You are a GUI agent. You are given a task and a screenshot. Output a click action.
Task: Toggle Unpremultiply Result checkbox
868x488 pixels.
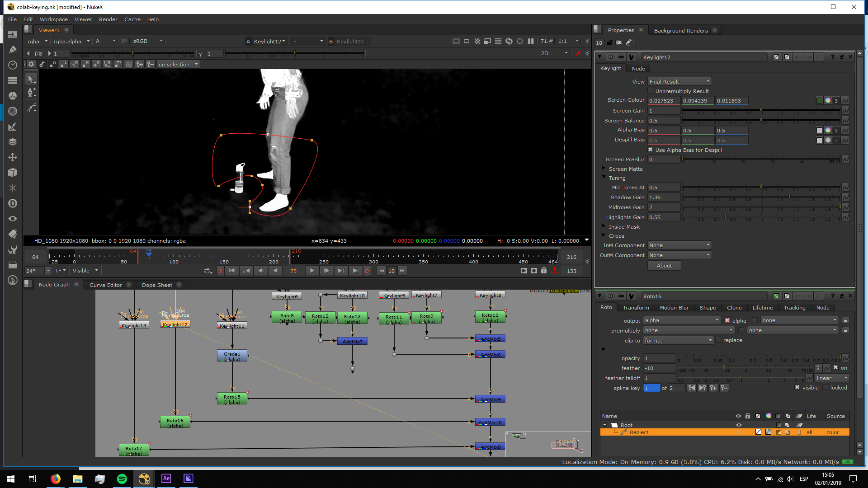pos(651,91)
